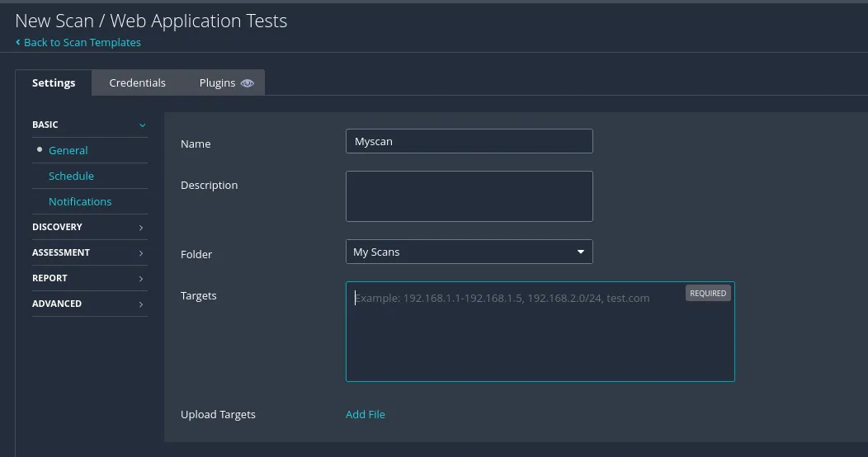
Task: Collapse the BASIC section chevron
Action: (x=142, y=125)
